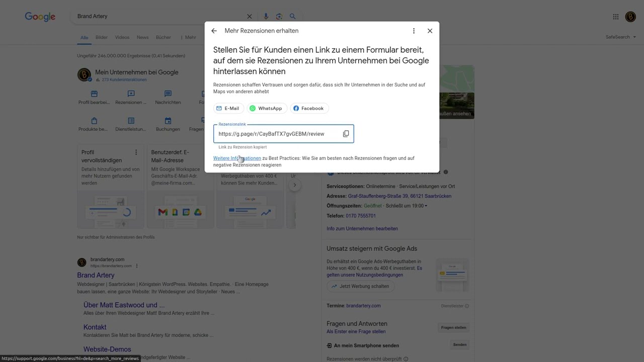This screenshot has height=362, width=644.
Task: Start voice search with the microphone icon
Action: coord(266,17)
